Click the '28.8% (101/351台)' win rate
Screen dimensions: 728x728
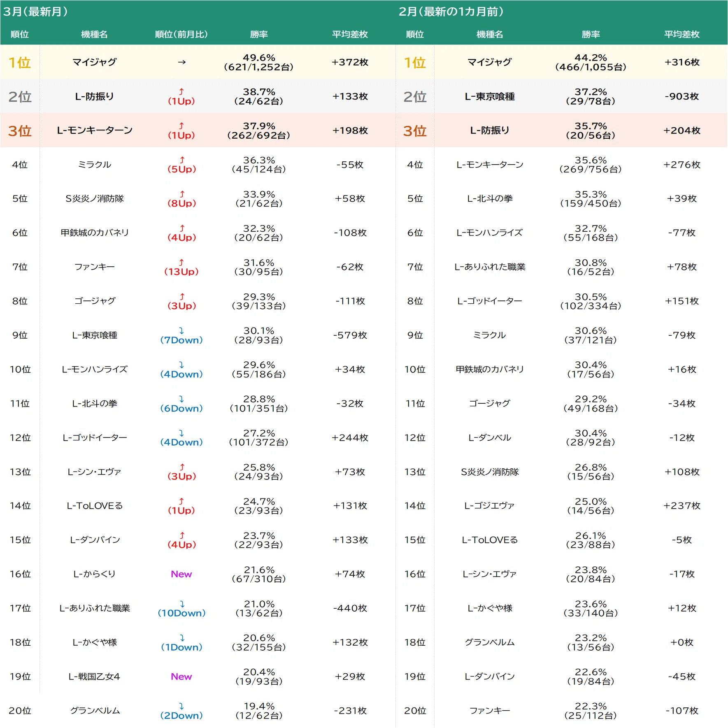coord(259,404)
